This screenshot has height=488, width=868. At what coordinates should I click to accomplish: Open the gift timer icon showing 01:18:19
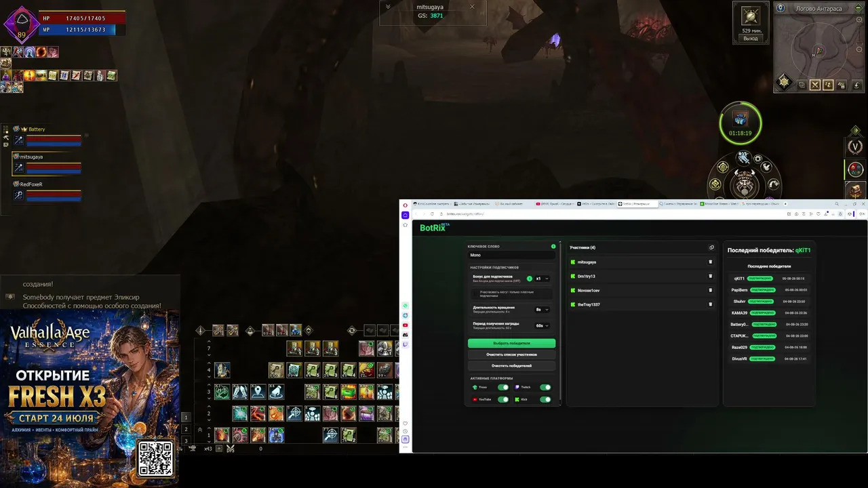741,123
